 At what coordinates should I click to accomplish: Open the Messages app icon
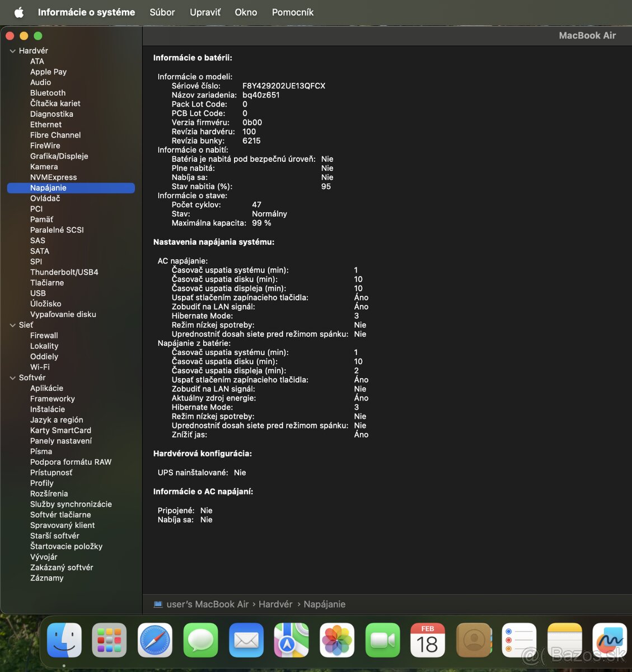pyautogui.click(x=200, y=640)
